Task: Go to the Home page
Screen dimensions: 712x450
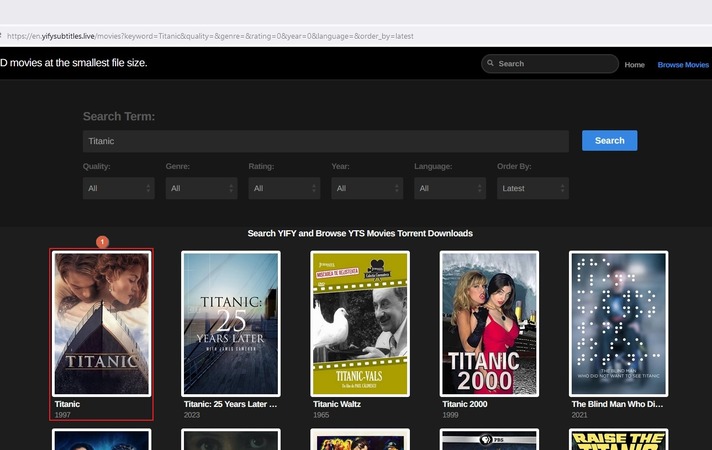Action: point(634,65)
